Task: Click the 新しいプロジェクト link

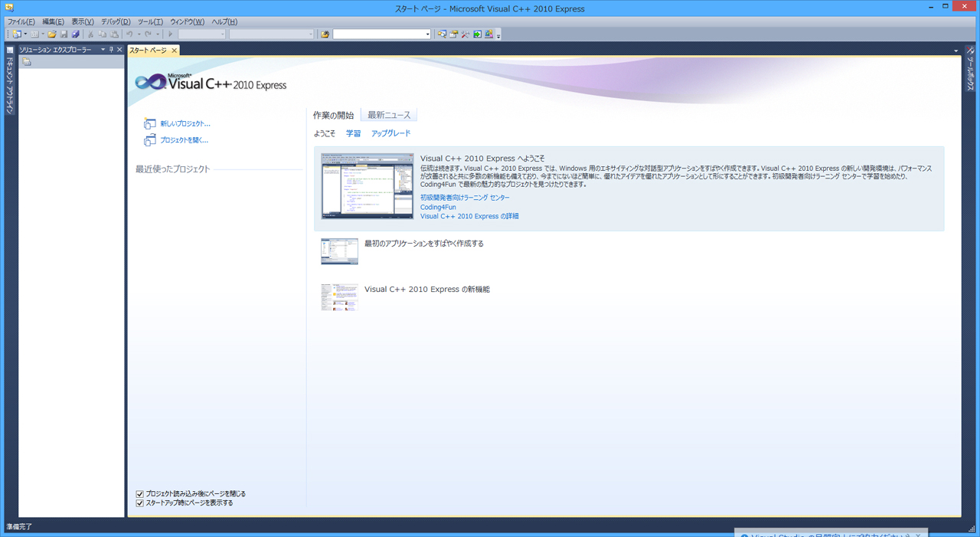Action: point(185,123)
